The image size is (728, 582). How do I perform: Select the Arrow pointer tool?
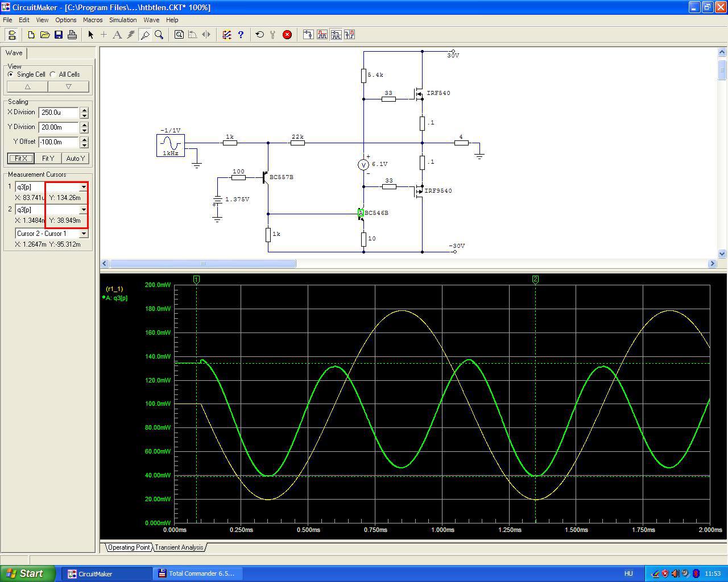coord(90,35)
